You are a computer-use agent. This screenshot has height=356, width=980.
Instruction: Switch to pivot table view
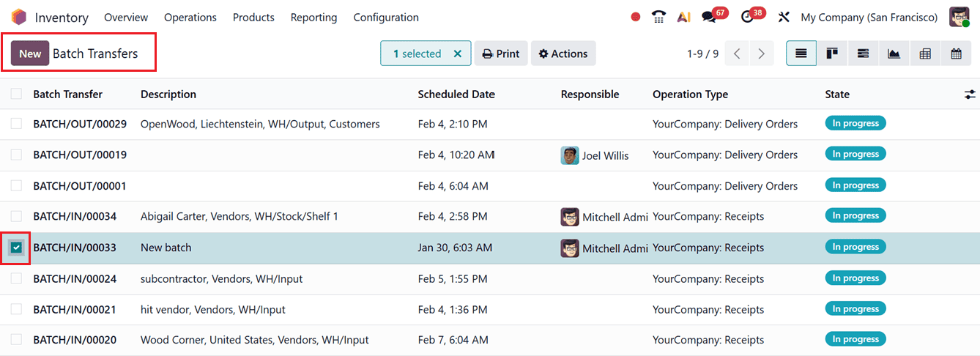coord(925,53)
